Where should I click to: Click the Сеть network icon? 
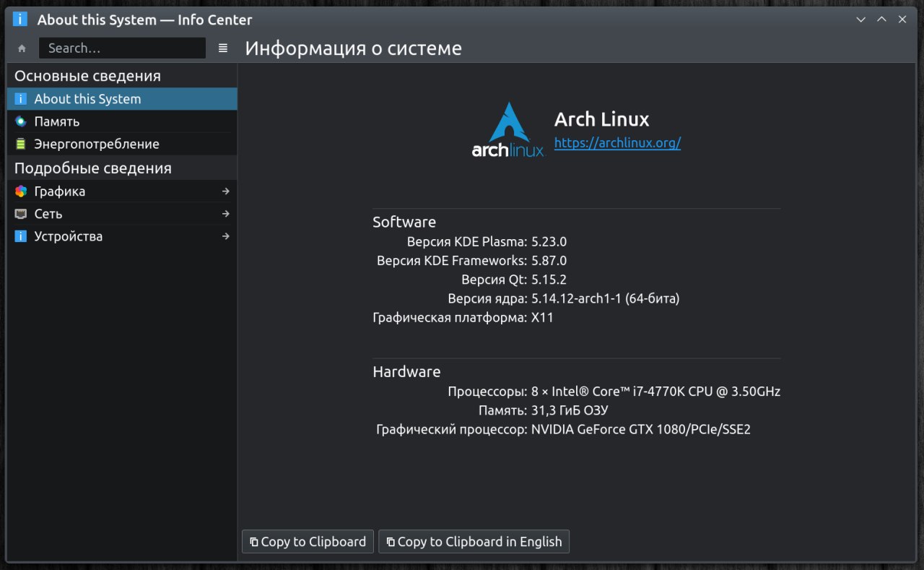point(21,214)
